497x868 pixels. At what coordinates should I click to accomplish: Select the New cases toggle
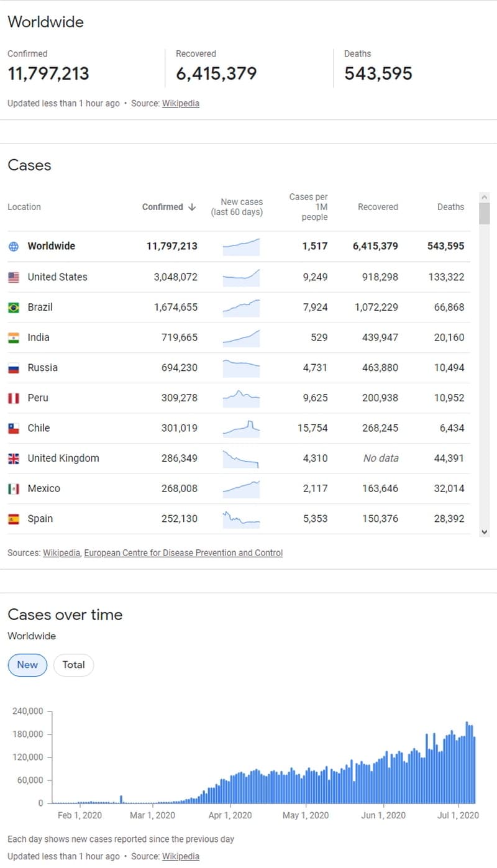[27, 665]
